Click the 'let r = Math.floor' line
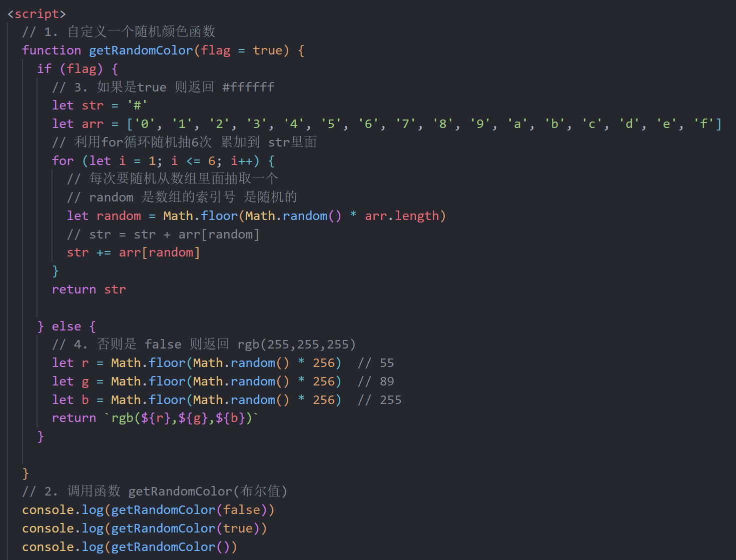Viewport: 736px width, 560px height. (197, 363)
